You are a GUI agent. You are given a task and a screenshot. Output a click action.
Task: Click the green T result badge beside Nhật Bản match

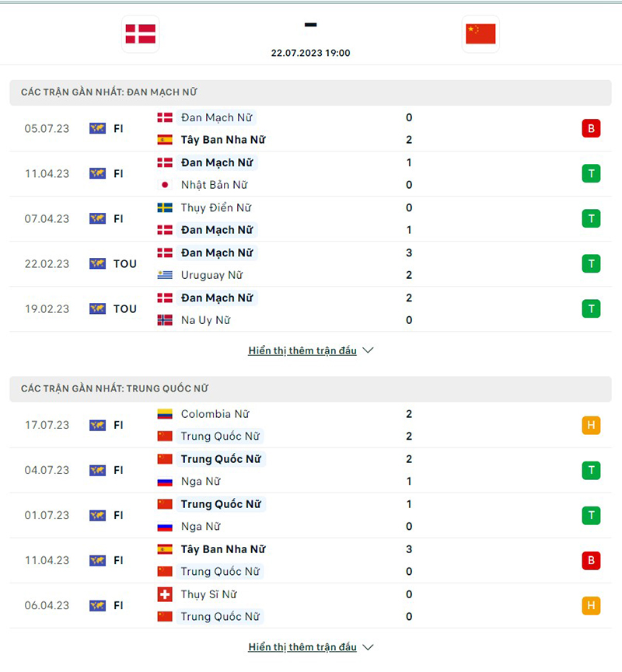591,173
